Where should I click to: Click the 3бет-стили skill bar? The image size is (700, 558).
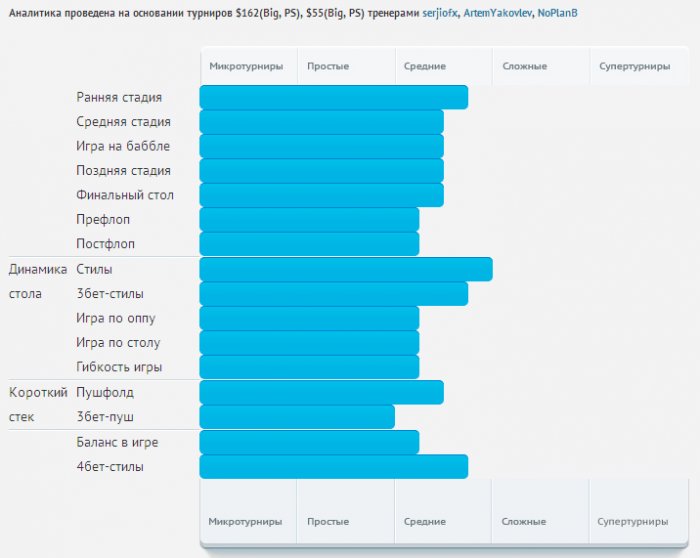tap(333, 294)
